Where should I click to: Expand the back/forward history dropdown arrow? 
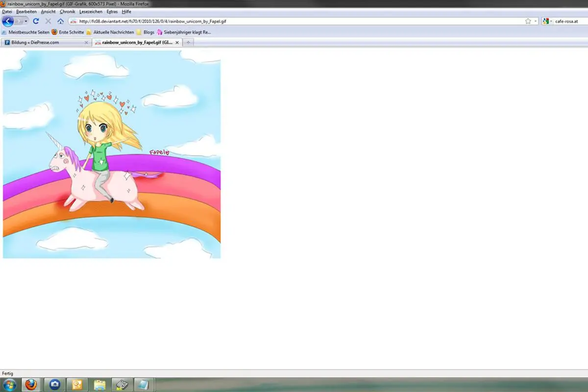[x=26, y=21]
